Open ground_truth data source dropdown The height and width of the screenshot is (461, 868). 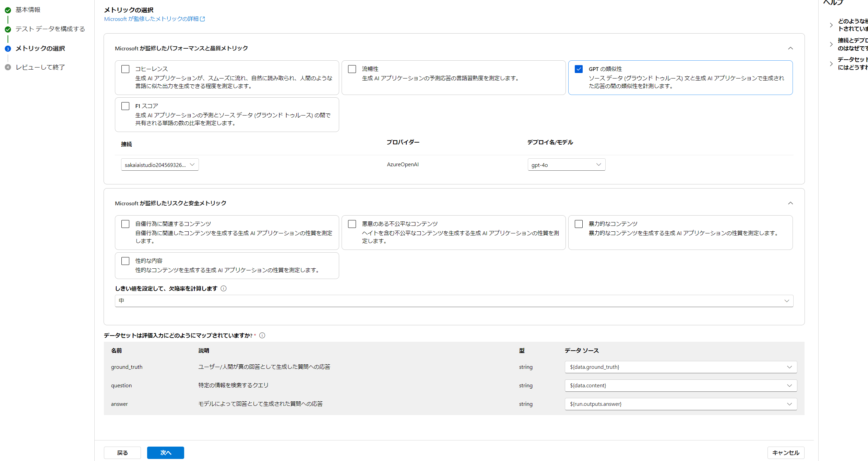tap(680, 367)
